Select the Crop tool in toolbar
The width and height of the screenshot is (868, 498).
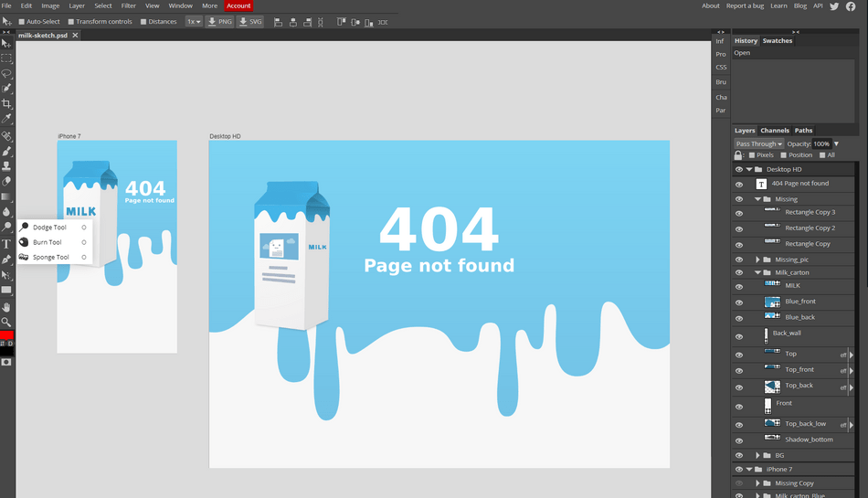[x=6, y=103]
